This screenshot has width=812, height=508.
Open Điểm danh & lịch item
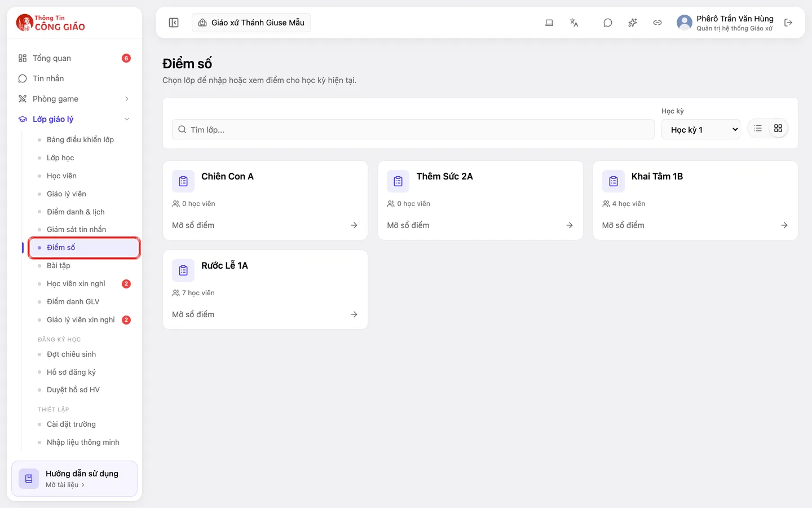point(85,212)
